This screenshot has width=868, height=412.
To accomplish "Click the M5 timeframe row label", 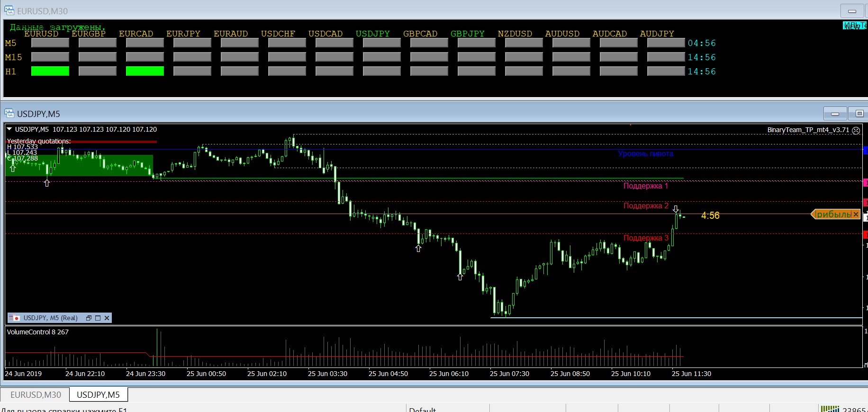I will pos(10,43).
